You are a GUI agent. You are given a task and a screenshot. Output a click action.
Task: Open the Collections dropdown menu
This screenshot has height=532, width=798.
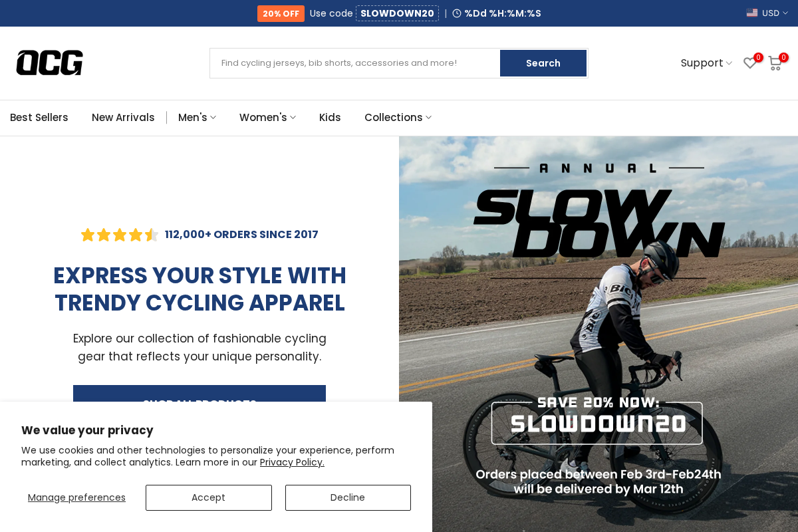pos(398,118)
